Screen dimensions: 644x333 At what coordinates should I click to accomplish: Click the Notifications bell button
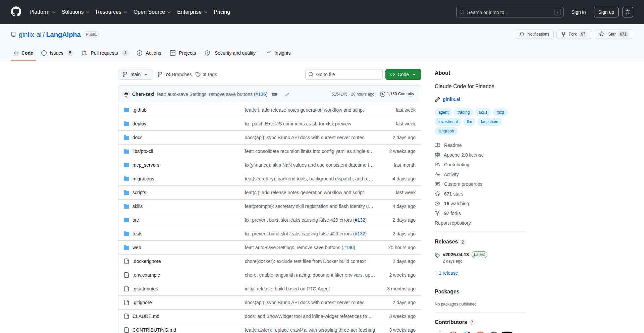(534, 34)
